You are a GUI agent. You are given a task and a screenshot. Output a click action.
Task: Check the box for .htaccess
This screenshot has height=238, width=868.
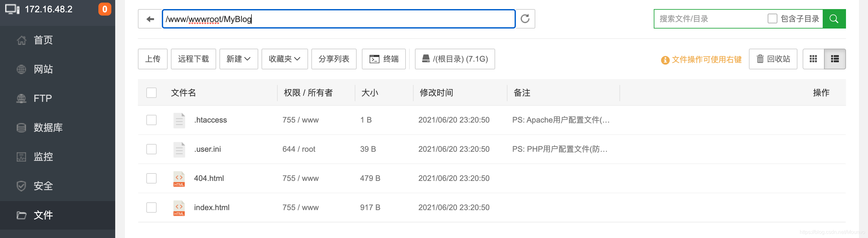point(152,120)
